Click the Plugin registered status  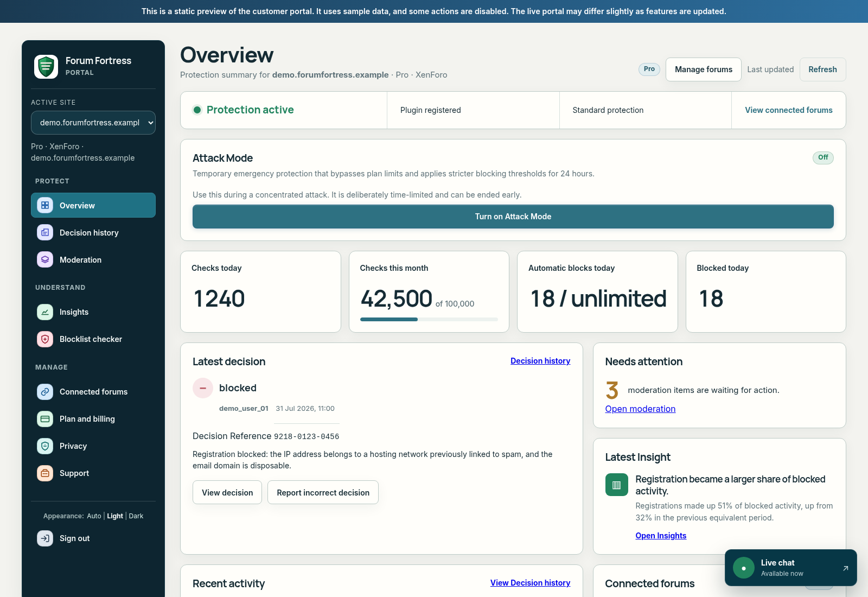click(x=431, y=110)
